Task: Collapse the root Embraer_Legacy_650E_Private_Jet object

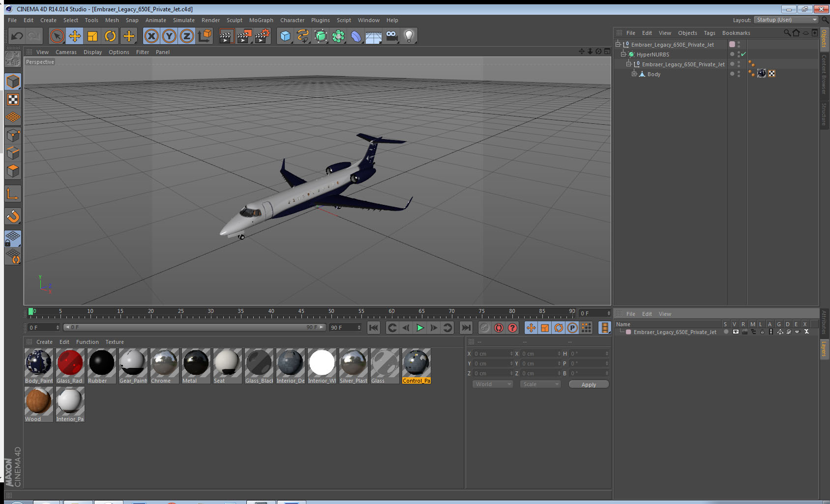Action: pos(618,44)
